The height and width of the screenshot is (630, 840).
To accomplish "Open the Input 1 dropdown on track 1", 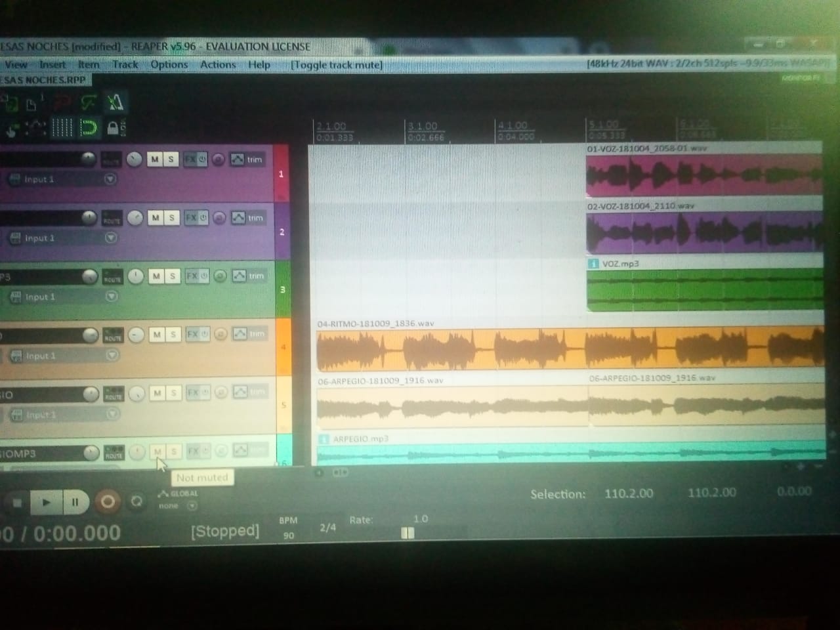I will point(110,178).
